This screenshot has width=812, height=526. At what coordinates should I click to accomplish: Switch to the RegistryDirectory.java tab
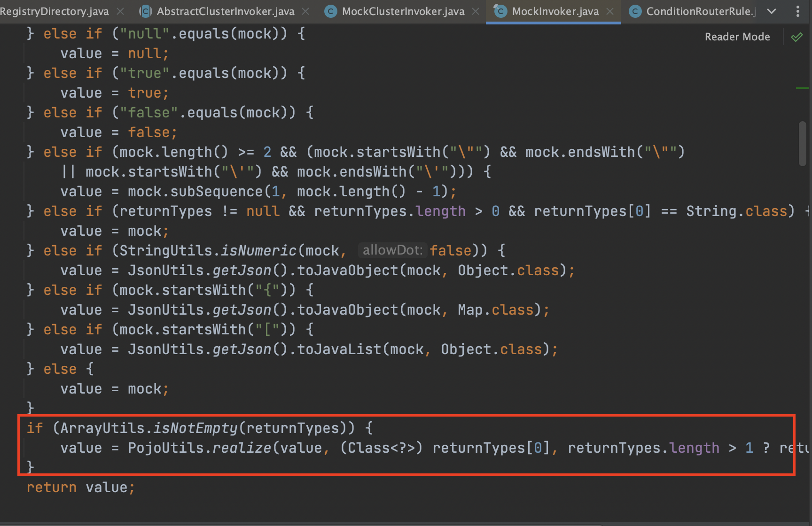coord(54,11)
